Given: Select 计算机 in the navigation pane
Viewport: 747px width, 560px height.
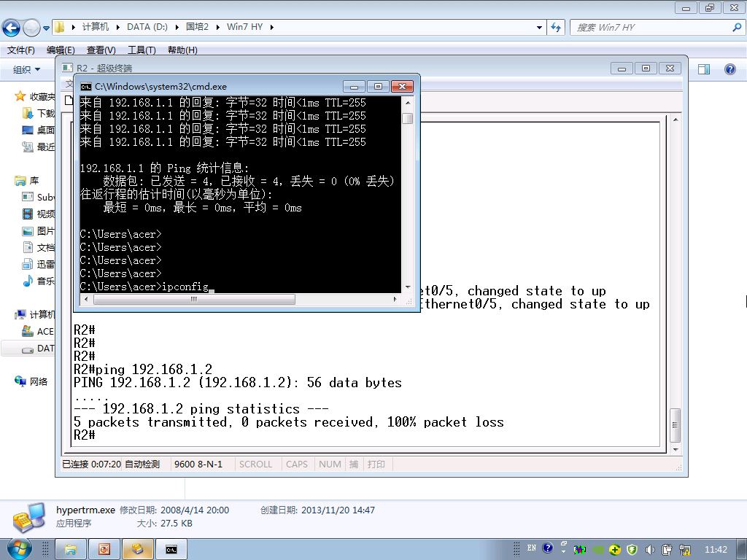Looking at the screenshot, I should pyautogui.click(x=42, y=315).
